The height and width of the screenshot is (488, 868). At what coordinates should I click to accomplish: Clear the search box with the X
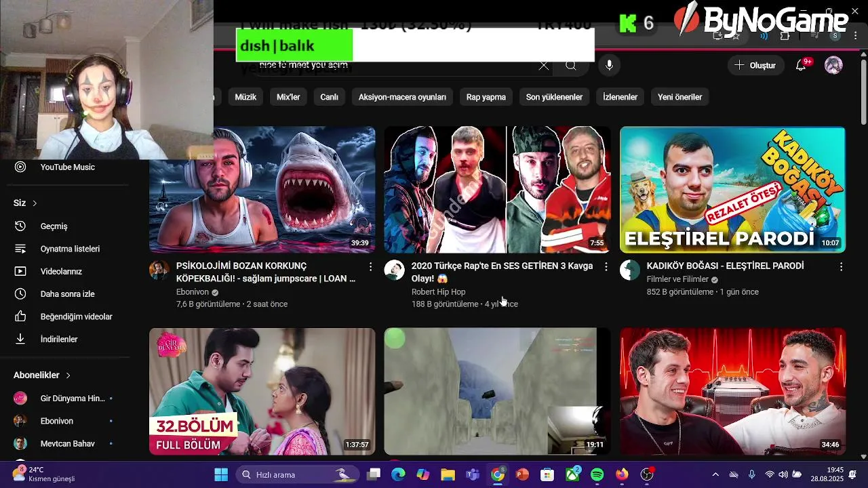pos(543,65)
